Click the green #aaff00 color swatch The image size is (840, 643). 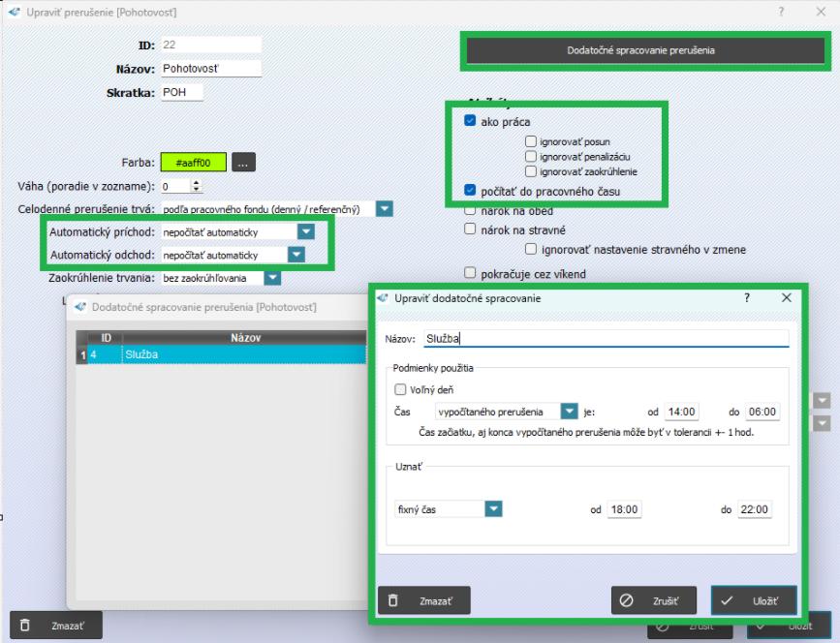pos(194,164)
